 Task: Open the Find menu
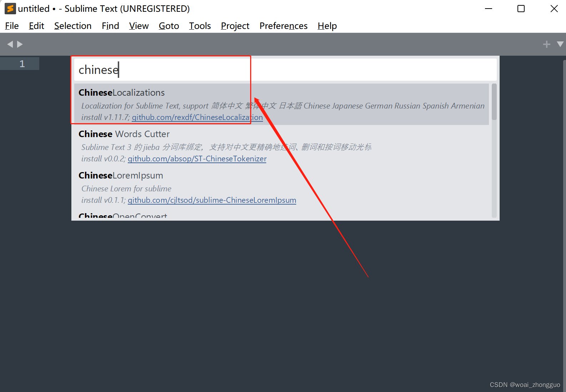(110, 26)
